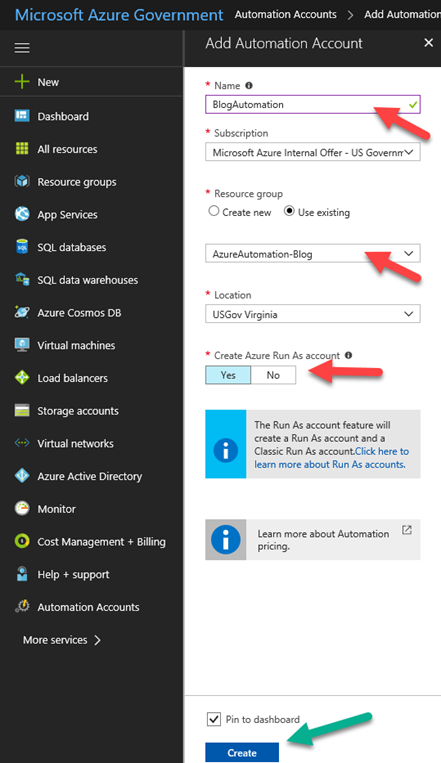Open the USGov Virginia location dropdown
Screen dimensions: 441x763
point(312,314)
